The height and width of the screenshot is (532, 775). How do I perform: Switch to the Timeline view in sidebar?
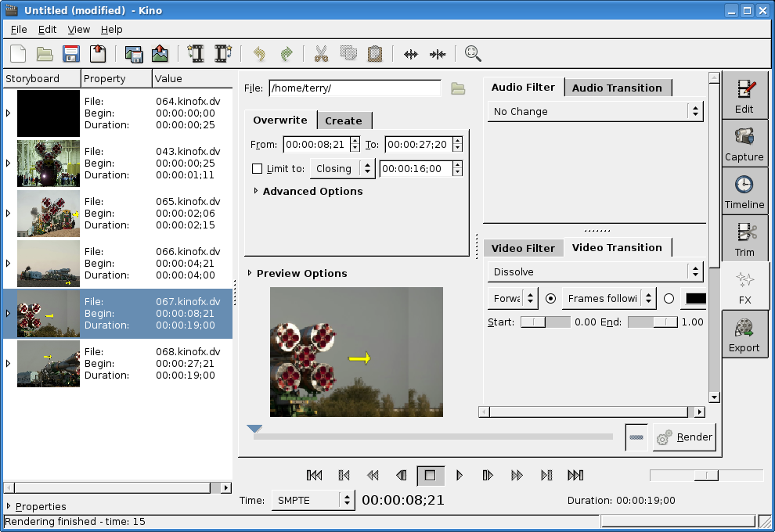(744, 191)
